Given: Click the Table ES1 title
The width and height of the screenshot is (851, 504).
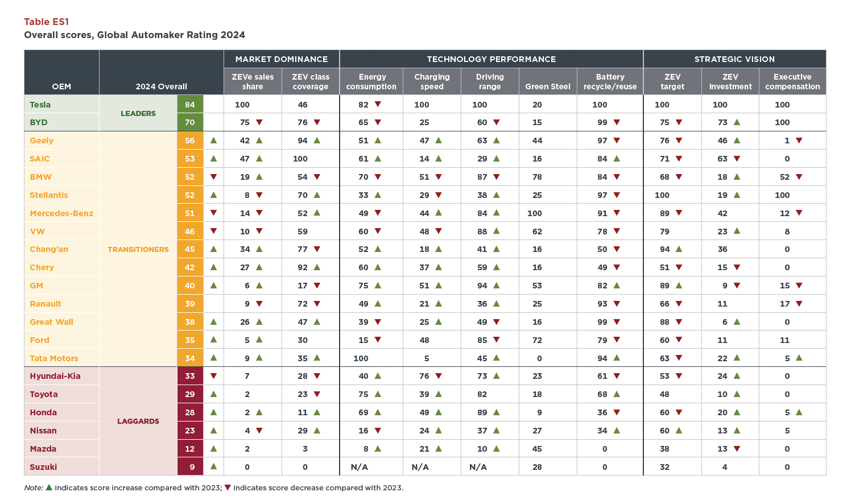Looking at the screenshot, I should click(x=46, y=22).
